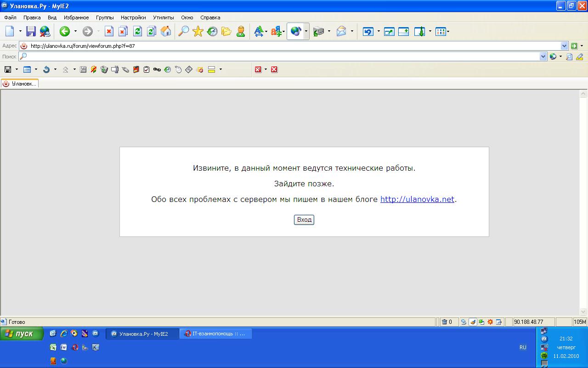Image resolution: width=588 pixels, height=368 pixels.
Task: Click the Вход button
Action: click(304, 220)
